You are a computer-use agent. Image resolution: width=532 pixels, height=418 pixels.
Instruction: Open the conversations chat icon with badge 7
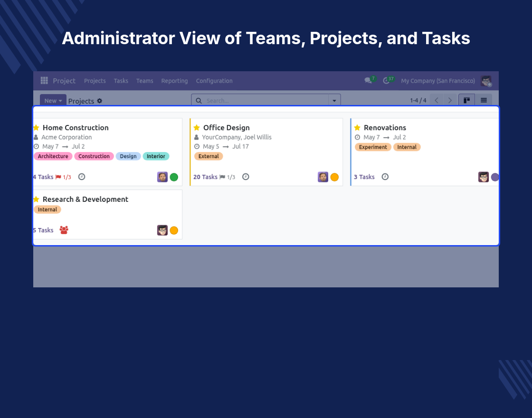368,80
